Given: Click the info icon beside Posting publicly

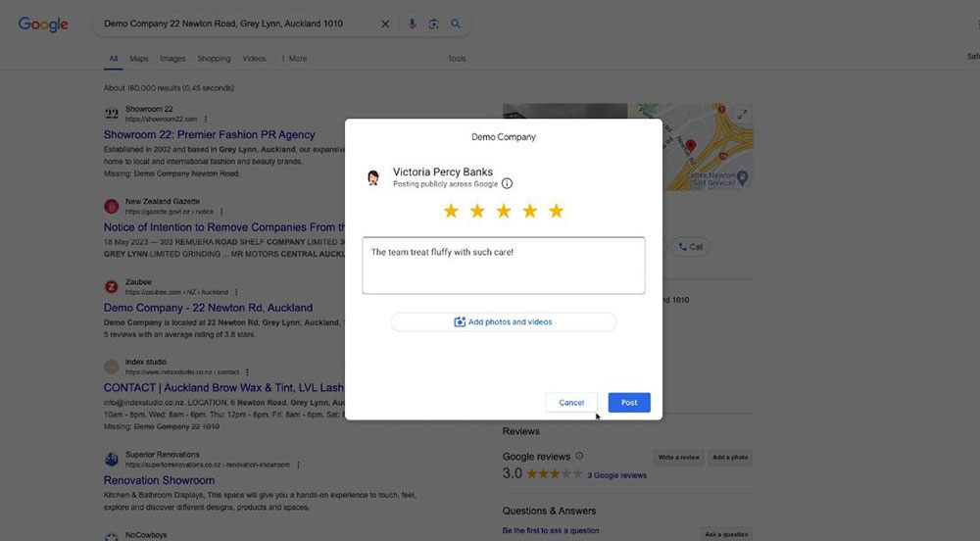Looking at the screenshot, I should tap(507, 183).
